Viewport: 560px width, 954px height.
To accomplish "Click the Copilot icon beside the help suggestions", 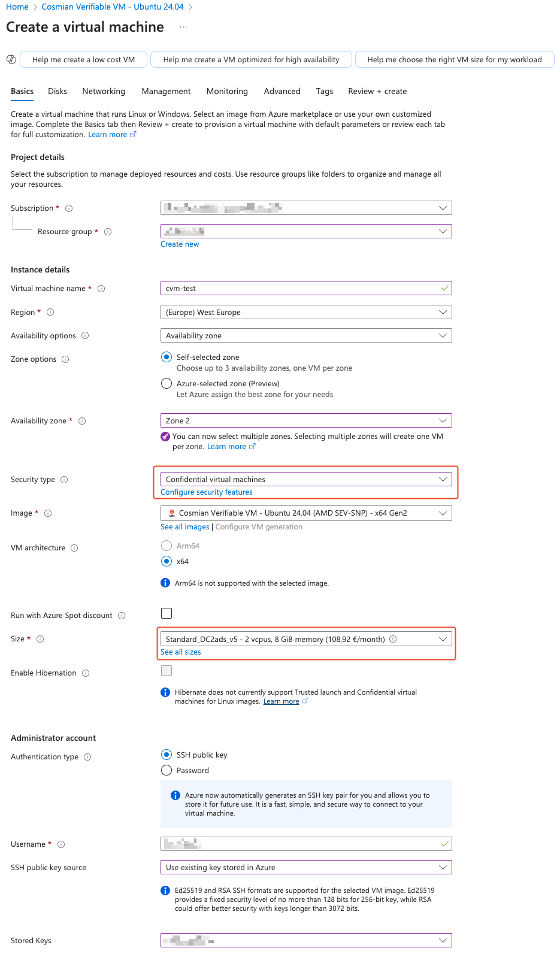I will 11,59.
